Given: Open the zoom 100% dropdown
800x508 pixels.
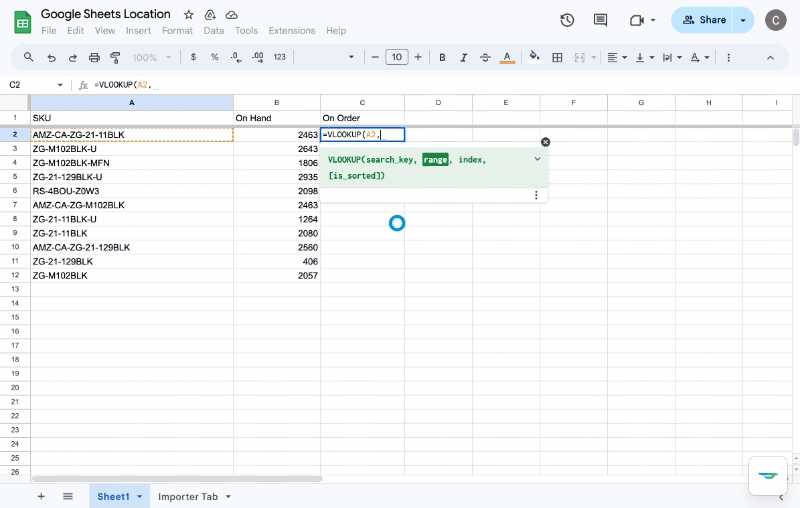Looking at the screenshot, I should point(152,58).
